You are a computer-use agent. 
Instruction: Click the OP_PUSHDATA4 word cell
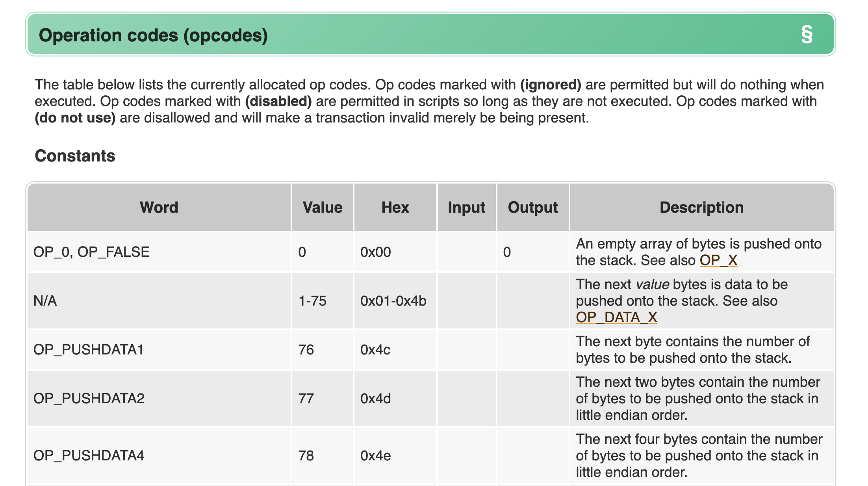89,456
